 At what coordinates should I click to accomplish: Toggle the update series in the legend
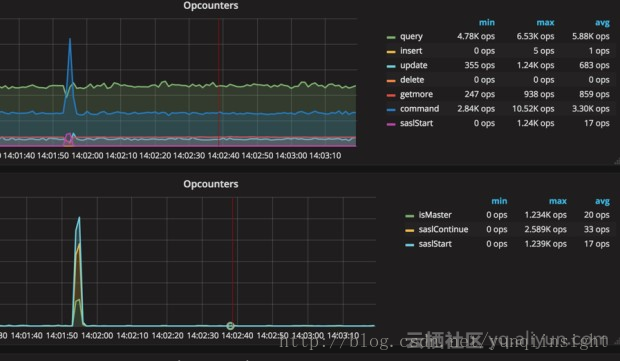tap(414, 65)
